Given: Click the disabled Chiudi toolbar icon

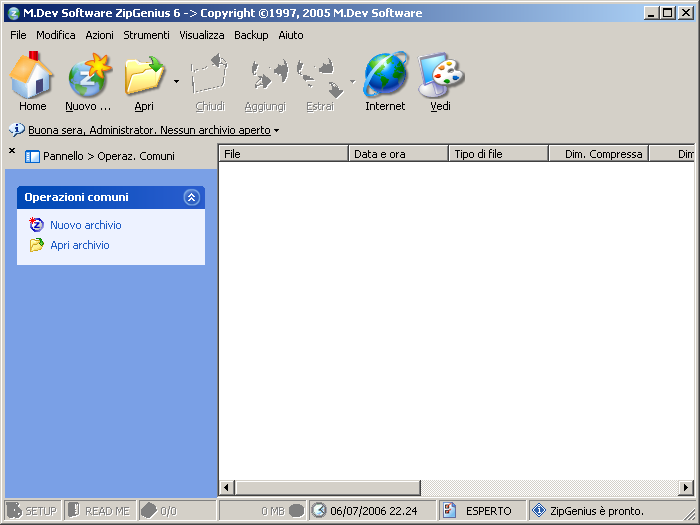Looking at the screenshot, I should point(209,74).
